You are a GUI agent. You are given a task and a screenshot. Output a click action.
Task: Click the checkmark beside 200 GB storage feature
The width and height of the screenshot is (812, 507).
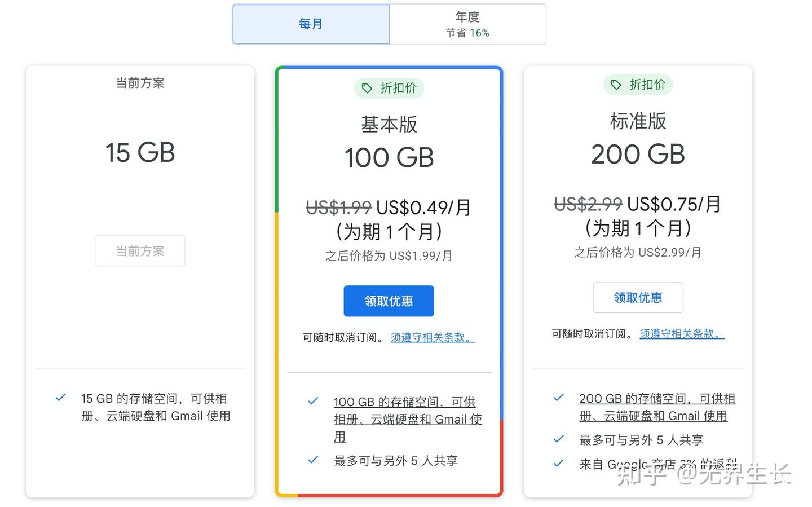click(559, 398)
